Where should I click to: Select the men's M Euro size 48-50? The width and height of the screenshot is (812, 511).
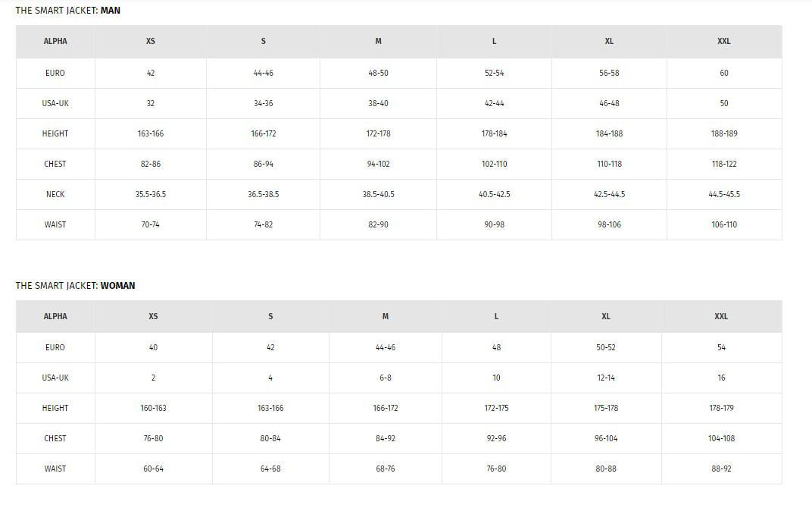tap(378, 74)
